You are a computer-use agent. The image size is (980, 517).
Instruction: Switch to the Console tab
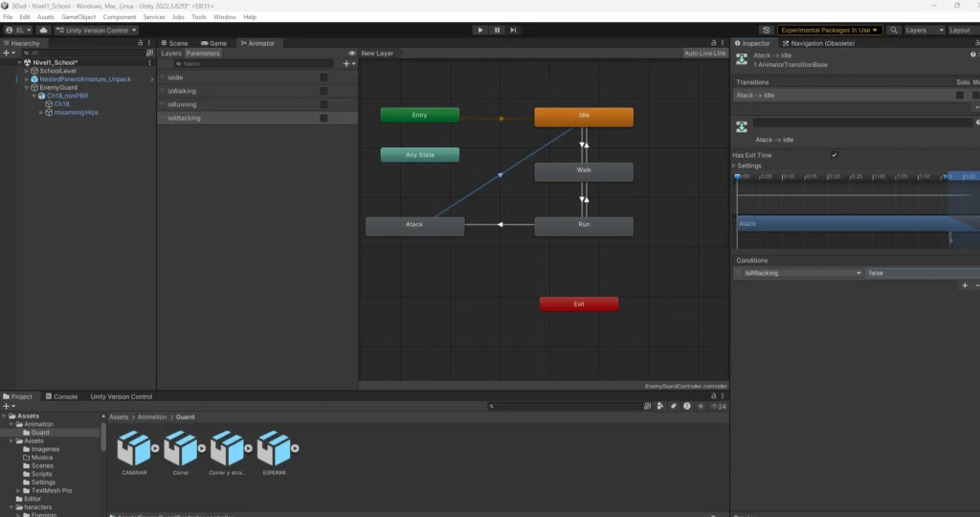pyautogui.click(x=65, y=396)
